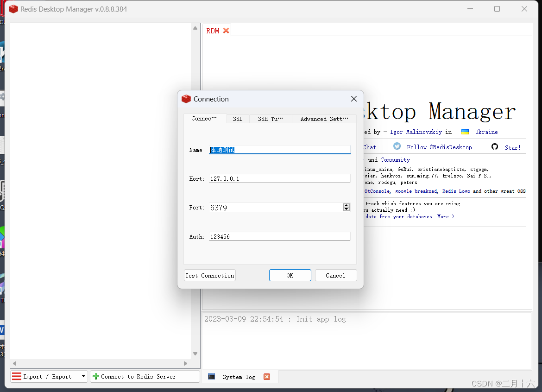Click the Redis Desktop Manager title icon
The width and height of the screenshot is (542, 392).
click(13, 9)
